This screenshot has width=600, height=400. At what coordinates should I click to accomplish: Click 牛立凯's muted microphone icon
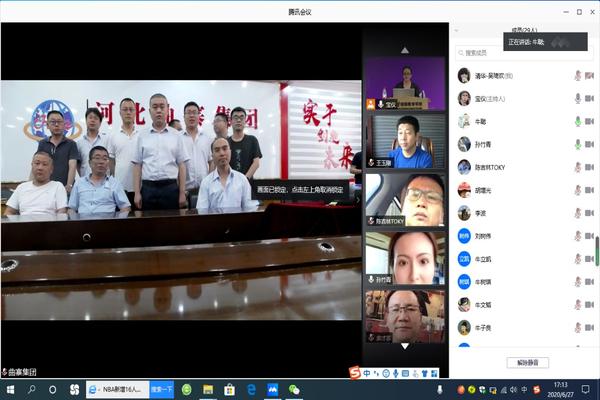pos(578,259)
